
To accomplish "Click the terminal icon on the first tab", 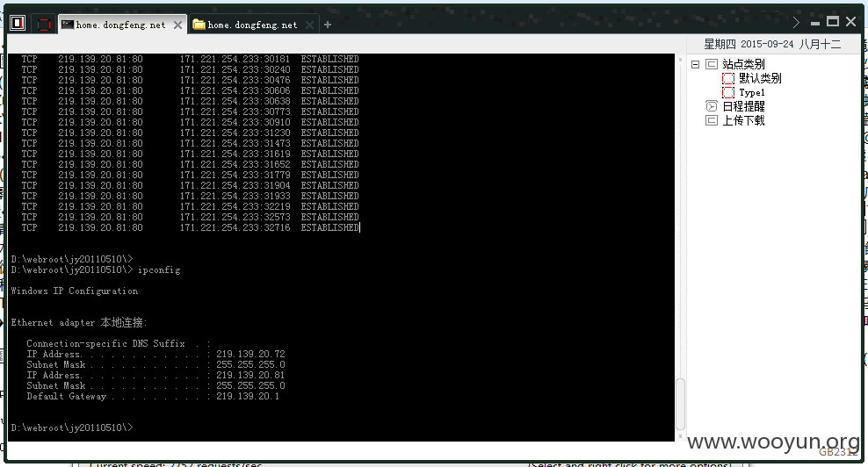I will (68, 25).
